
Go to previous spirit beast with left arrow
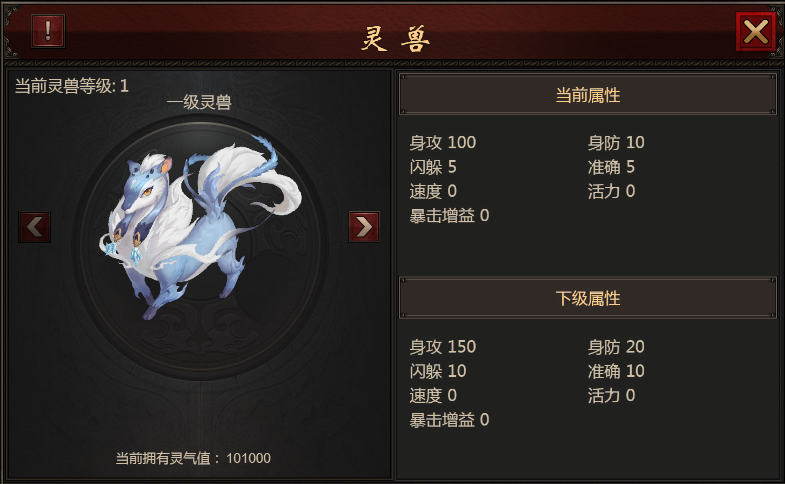35,227
